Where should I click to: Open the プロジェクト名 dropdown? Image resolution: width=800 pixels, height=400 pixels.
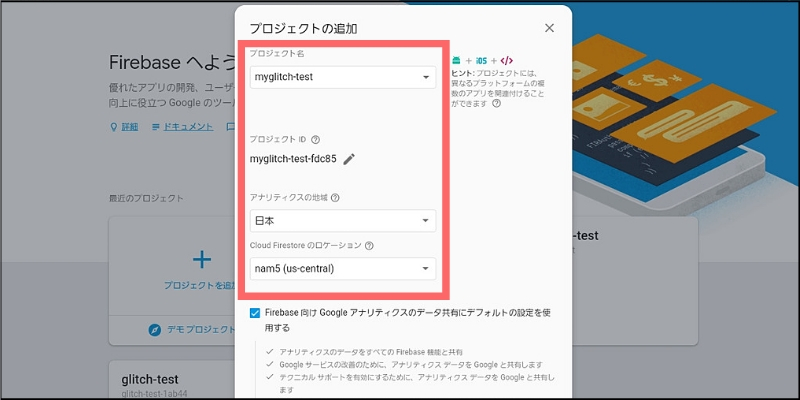tap(343, 78)
